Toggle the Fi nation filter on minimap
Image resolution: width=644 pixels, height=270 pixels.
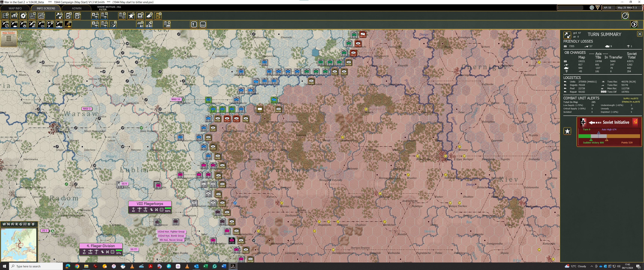coord(13,224)
